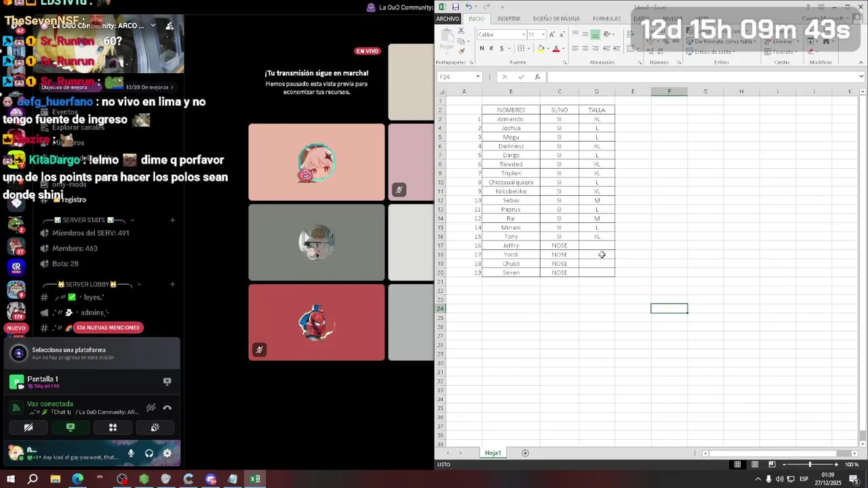Center cell text horizontally
The height and width of the screenshot is (488, 868).
click(x=585, y=48)
